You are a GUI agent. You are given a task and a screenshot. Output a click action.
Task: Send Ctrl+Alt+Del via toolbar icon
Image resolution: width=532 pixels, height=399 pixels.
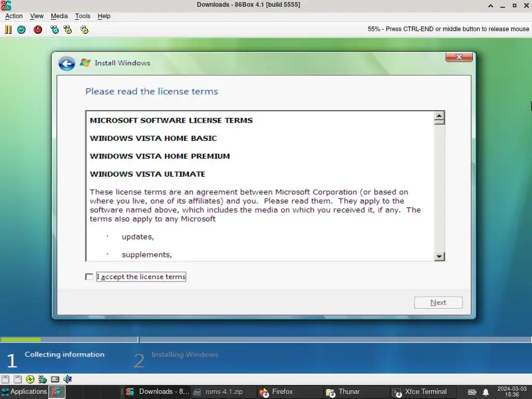tap(54, 30)
